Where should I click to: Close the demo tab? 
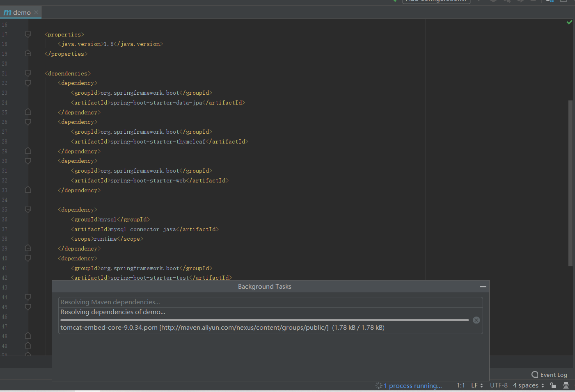click(x=36, y=12)
